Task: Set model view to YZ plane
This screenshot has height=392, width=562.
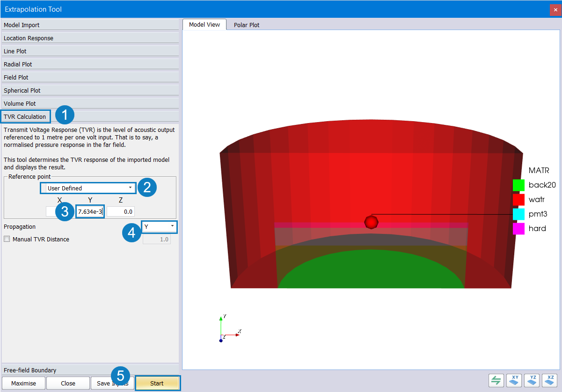Action: pos(533,380)
